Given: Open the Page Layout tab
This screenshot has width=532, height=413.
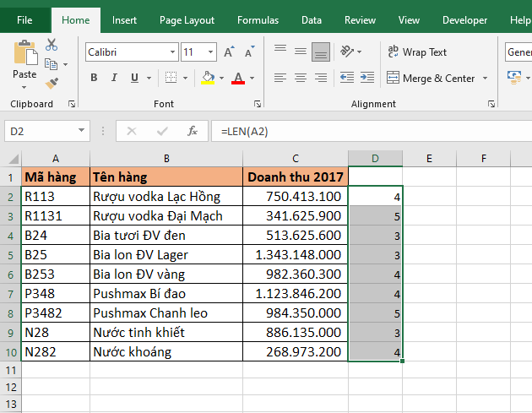Looking at the screenshot, I should pos(187,20).
